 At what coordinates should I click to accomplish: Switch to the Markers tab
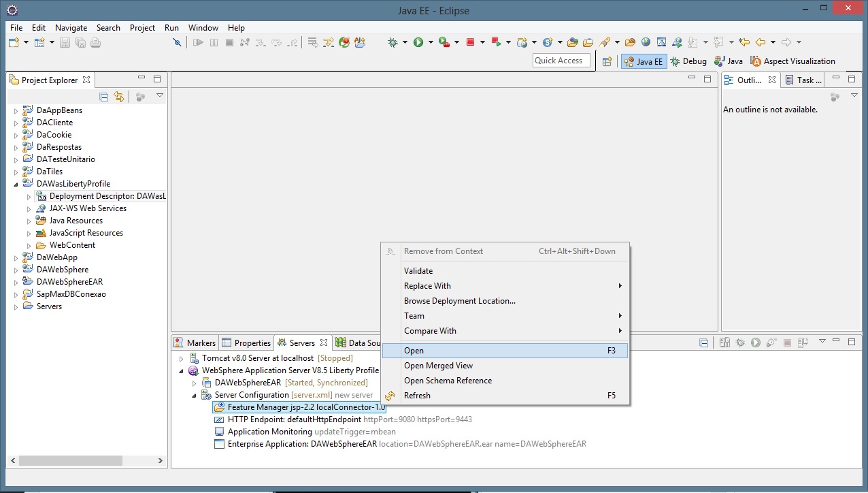pos(195,343)
